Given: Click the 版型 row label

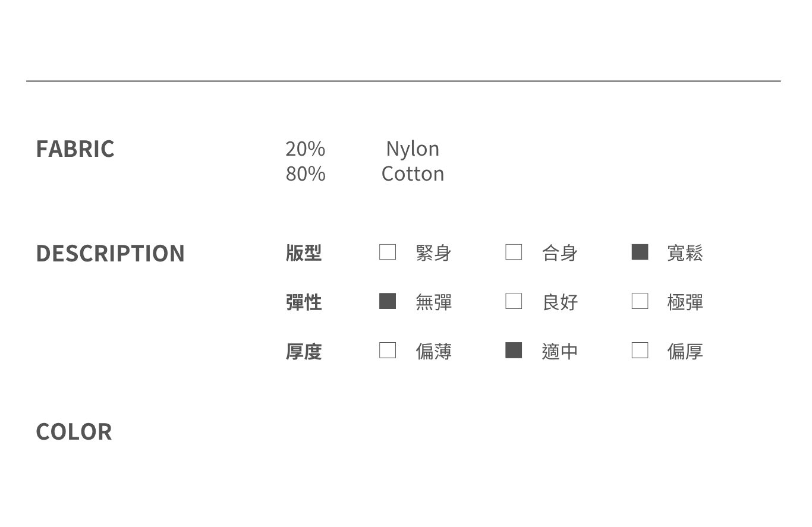Looking at the screenshot, I should pos(304,253).
